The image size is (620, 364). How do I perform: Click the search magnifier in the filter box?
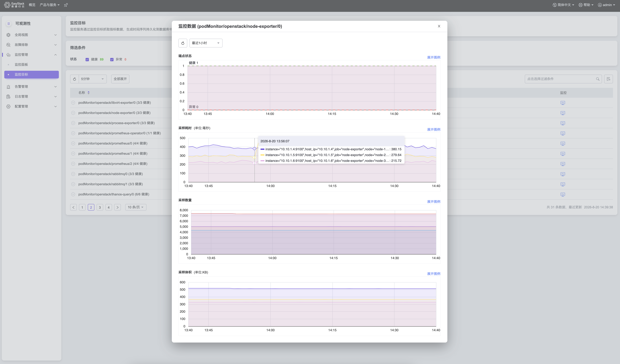pos(598,79)
